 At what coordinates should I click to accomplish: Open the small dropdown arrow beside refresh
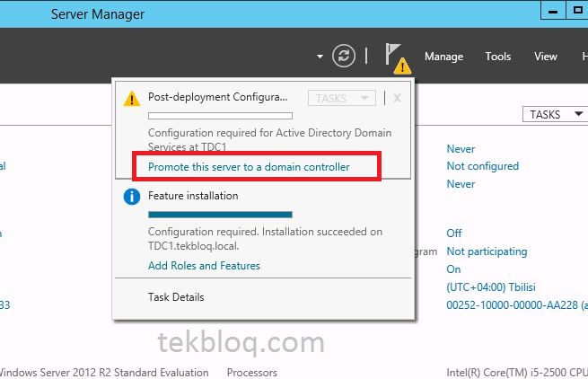click(x=320, y=57)
